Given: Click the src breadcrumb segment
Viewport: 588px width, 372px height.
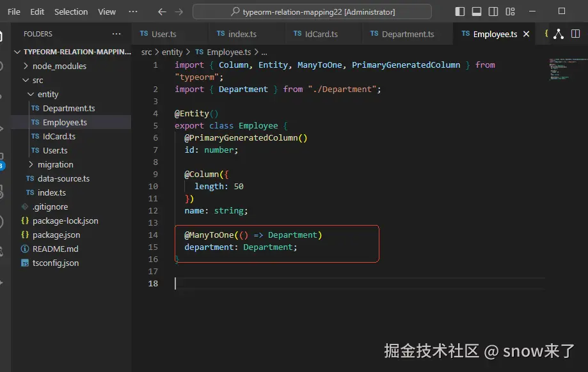Looking at the screenshot, I should 147,52.
